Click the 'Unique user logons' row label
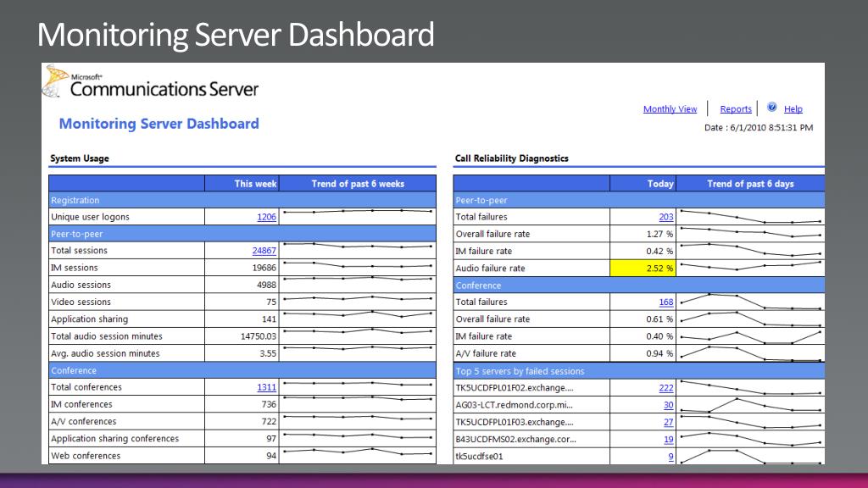This screenshot has width=868, height=488. [x=90, y=217]
